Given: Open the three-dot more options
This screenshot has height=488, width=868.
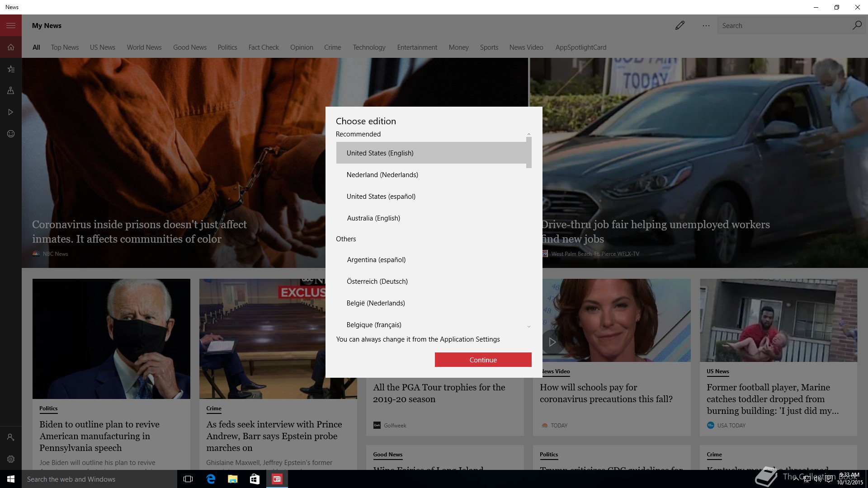Looking at the screenshot, I should click(x=706, y=26).
